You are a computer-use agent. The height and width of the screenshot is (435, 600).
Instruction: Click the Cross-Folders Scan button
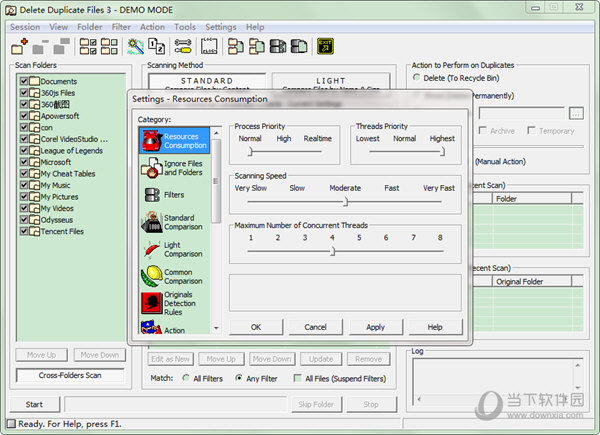(x=70, y=375)
